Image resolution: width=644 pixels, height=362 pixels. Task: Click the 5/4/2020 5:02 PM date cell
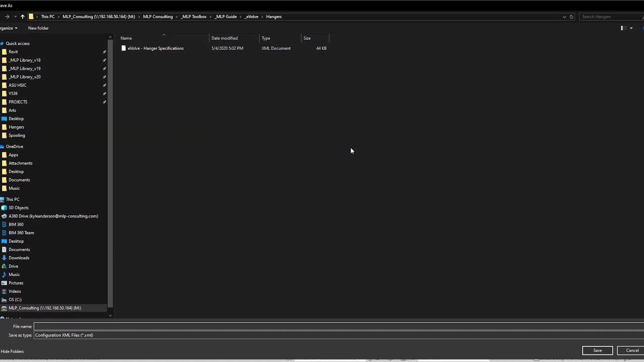227,48
